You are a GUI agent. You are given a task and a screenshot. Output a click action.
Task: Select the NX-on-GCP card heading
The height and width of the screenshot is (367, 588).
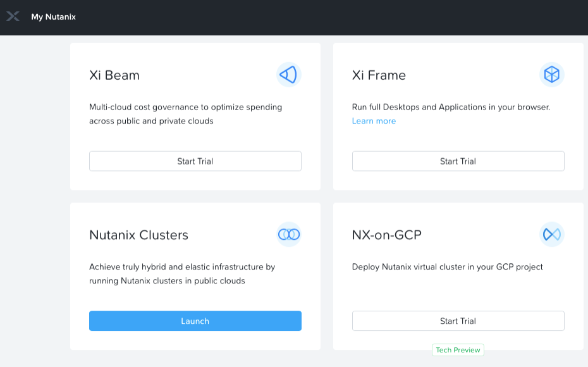[x=386, y=235]
